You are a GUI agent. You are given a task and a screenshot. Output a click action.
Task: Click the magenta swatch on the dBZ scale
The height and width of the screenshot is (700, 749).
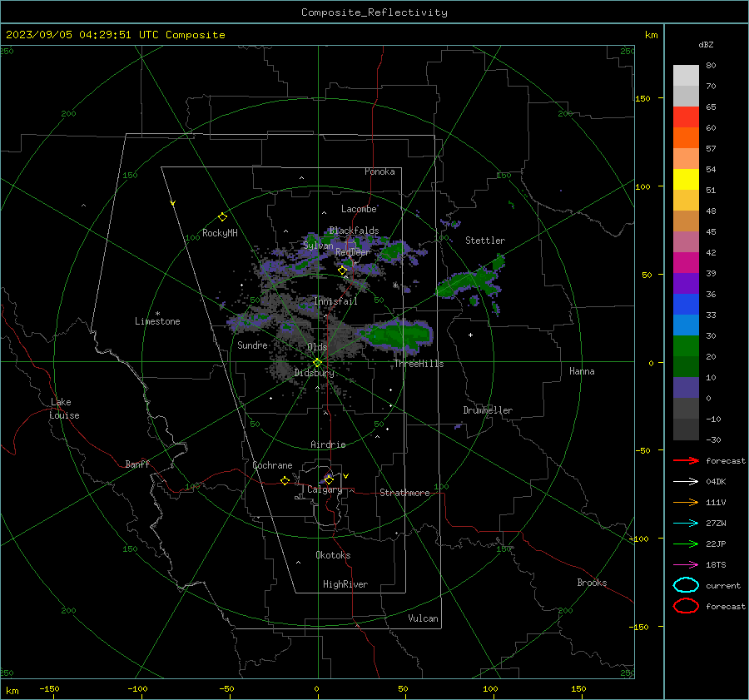686,263
